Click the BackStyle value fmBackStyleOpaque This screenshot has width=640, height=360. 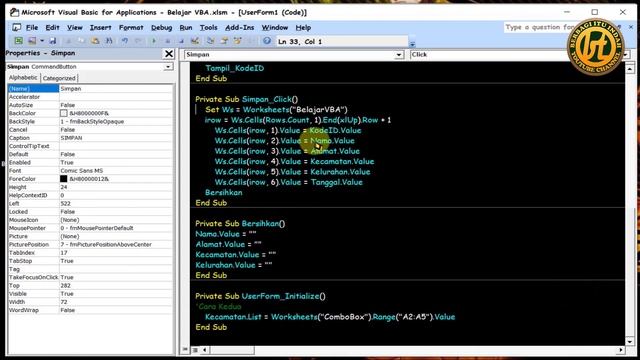(x=92, y=122)
